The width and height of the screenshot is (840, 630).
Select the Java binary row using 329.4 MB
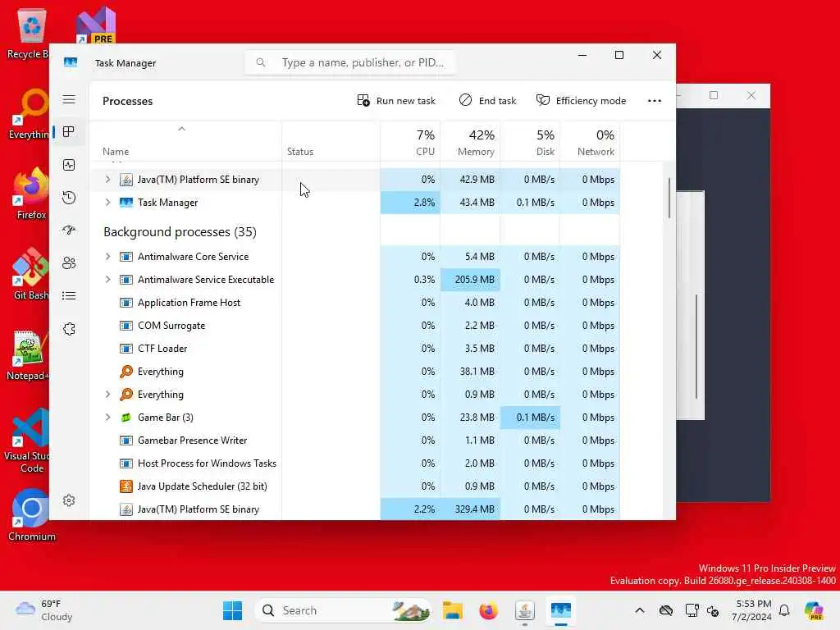pos(354,509)
